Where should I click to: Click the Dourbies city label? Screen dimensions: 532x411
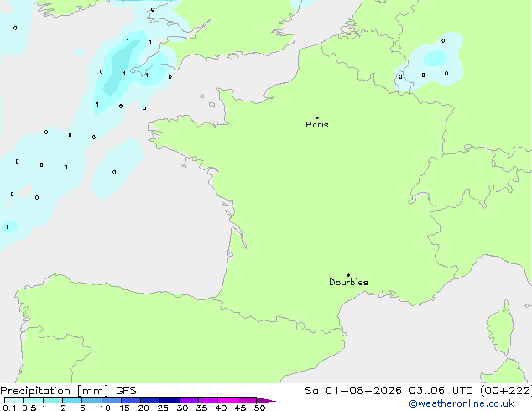(348, 282)
